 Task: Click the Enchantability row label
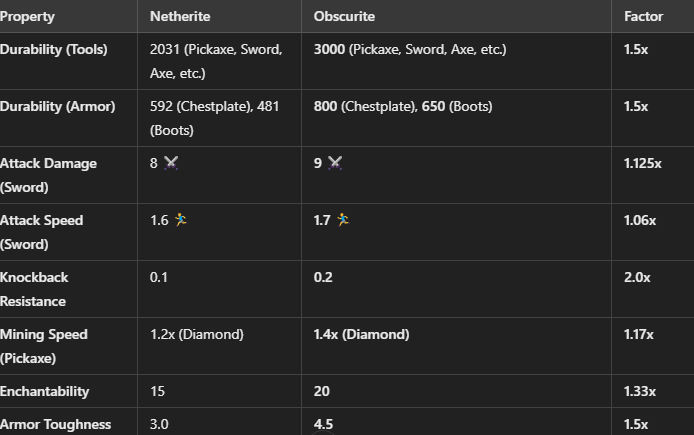tap(45, 391)
